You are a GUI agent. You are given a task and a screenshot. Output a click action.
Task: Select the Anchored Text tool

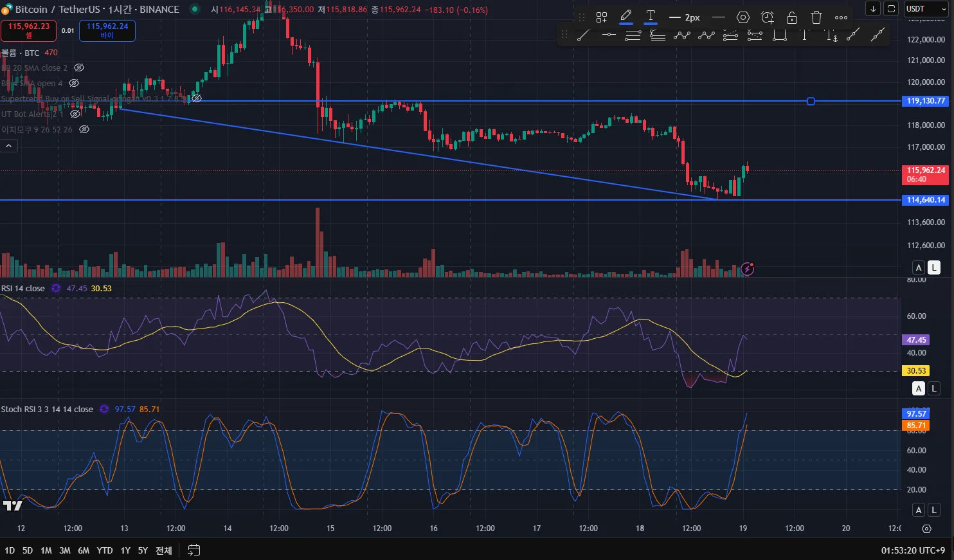click(832, 35)
